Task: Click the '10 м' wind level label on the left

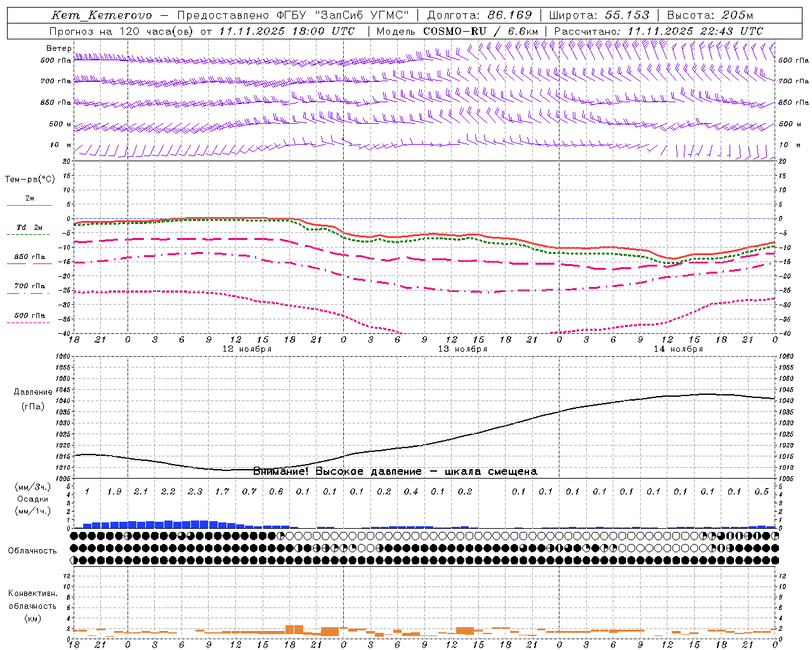Action: point(61,145)
